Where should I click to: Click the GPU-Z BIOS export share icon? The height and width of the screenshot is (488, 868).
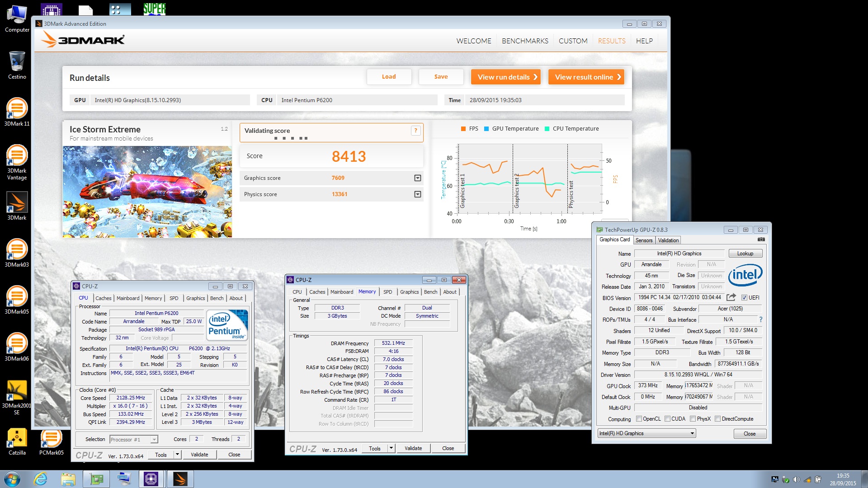pyautogui.click(x=731, y=297)
